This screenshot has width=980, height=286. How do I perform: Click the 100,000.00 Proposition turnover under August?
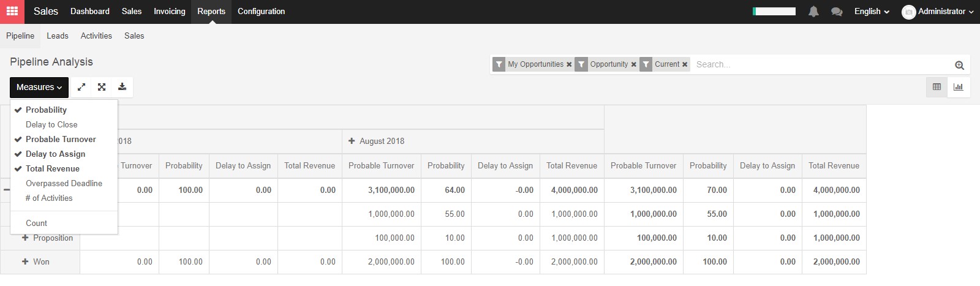tap(382, 238)
